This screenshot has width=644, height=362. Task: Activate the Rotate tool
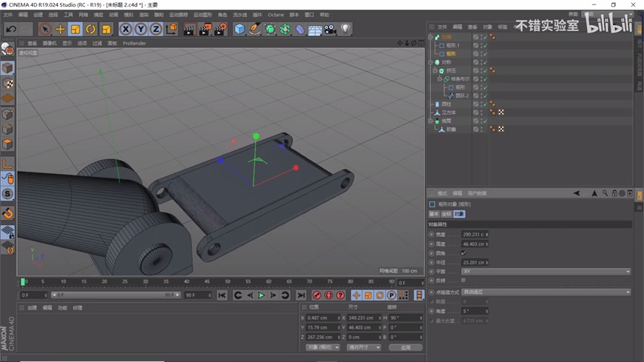point(90,30)
